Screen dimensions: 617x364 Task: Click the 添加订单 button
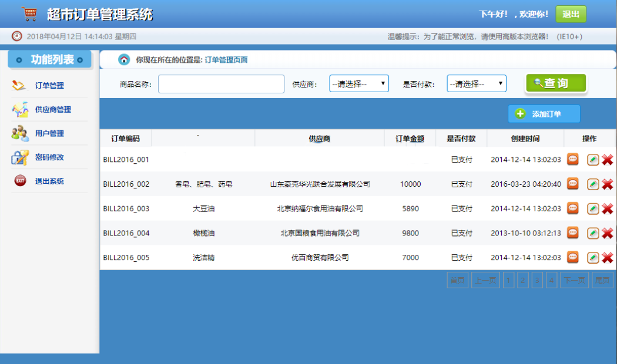coord(544,114)
